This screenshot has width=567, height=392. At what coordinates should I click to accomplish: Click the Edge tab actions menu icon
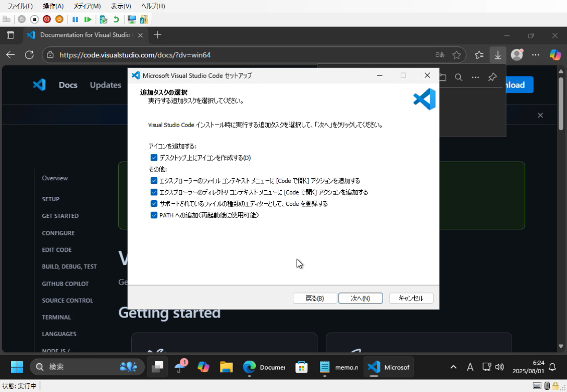point(10,35)
